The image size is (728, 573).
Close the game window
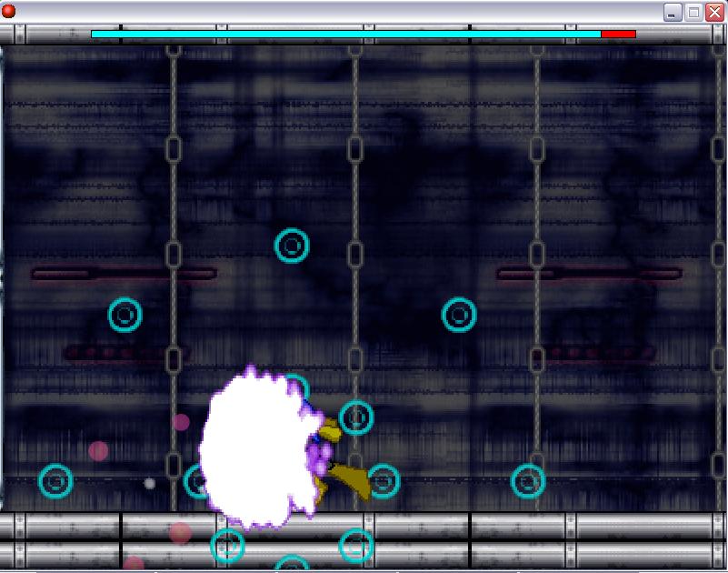(715, 12)
